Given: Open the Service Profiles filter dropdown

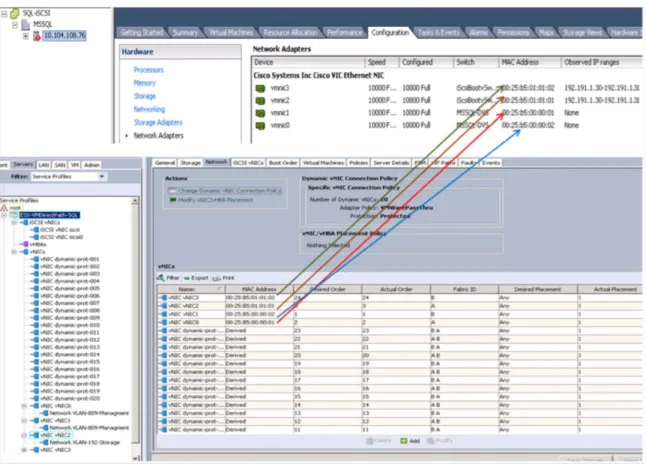Looking at the screenshot, I should [x=101, y=177].
